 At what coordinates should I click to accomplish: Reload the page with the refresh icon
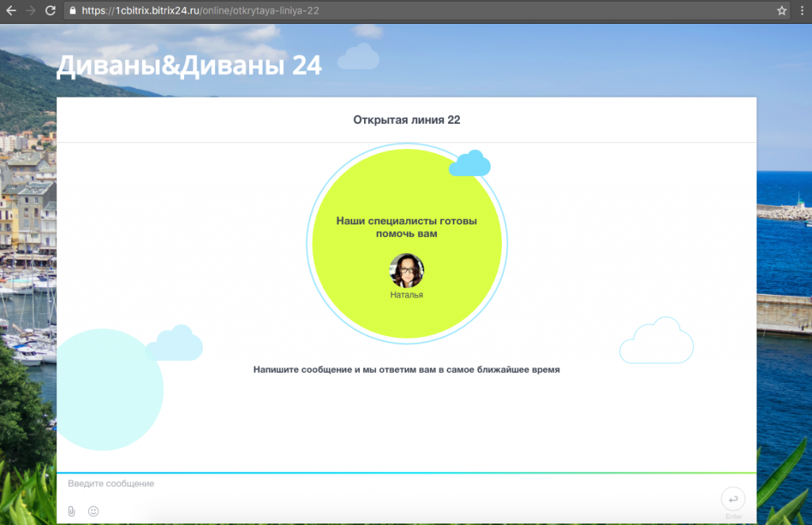coord(50,10)
